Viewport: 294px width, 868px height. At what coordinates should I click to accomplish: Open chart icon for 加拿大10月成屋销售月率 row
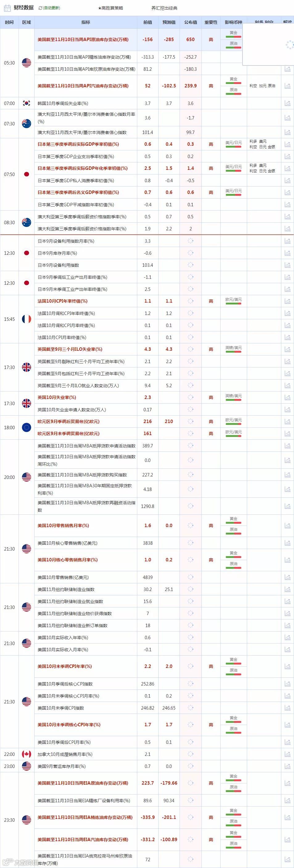point(287,754)
